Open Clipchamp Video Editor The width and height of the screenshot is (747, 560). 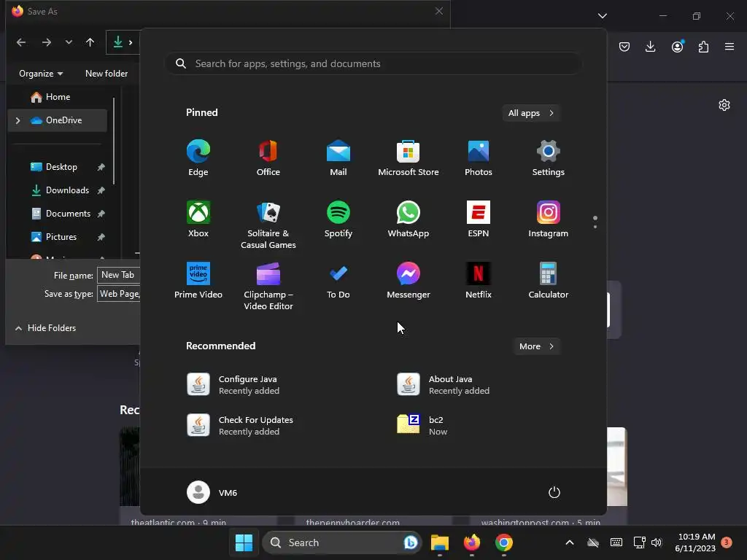268,286
